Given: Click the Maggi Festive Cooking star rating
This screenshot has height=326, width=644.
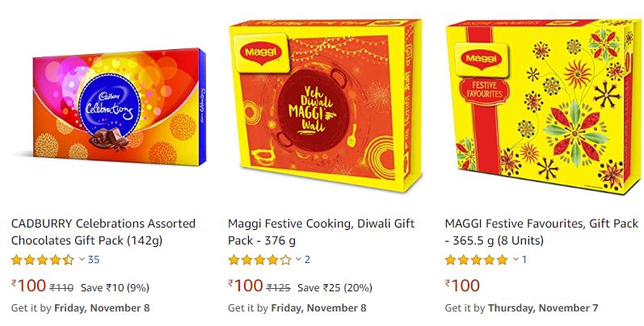Looking at the screenshot, I should click(259, 260).
